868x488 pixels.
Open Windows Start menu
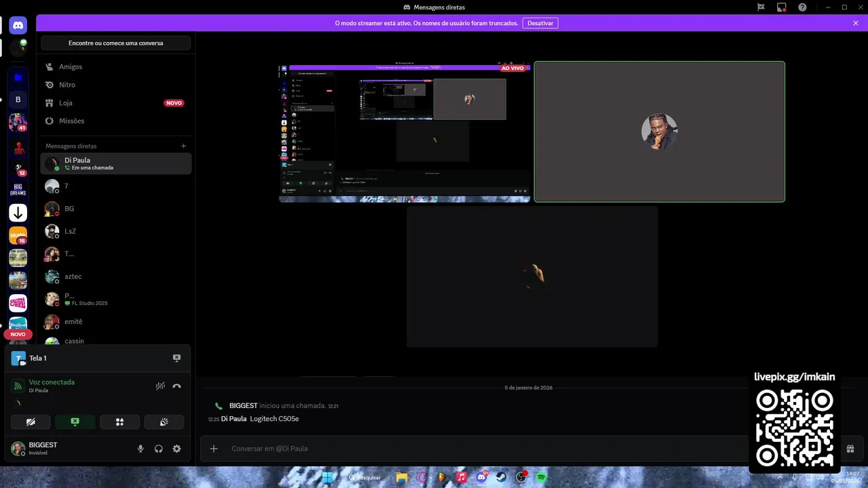(328, 477)
